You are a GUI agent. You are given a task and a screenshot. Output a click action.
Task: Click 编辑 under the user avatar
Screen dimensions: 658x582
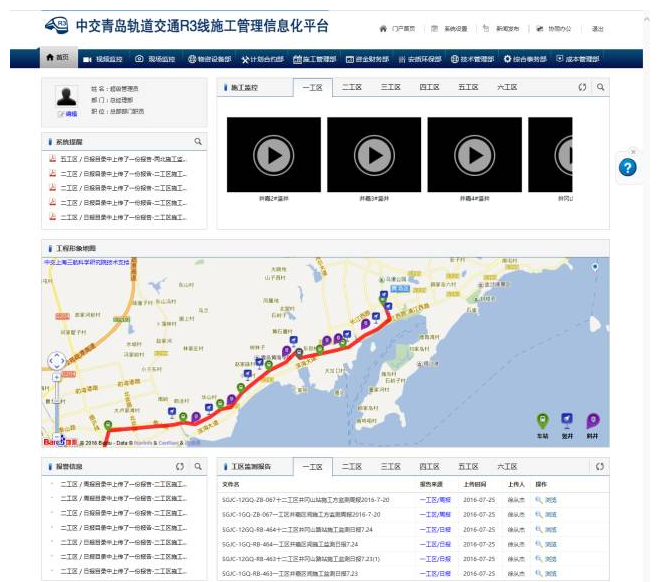[68, 114]
